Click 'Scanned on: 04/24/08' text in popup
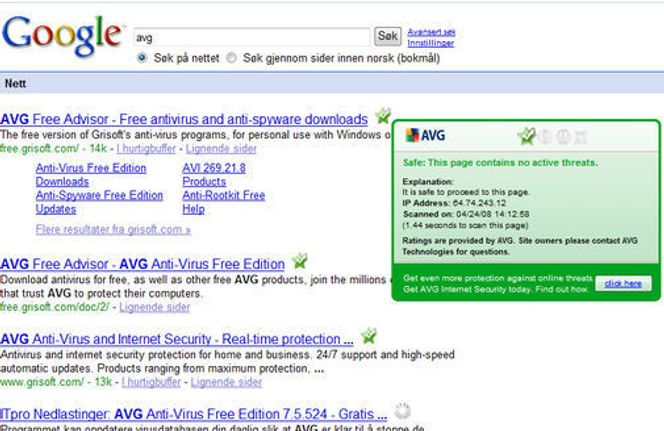 point(466,214)
